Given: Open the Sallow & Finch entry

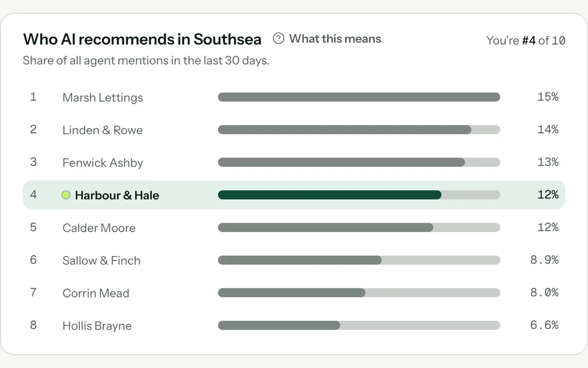Looking at the screenshot, I should (294, 260).
